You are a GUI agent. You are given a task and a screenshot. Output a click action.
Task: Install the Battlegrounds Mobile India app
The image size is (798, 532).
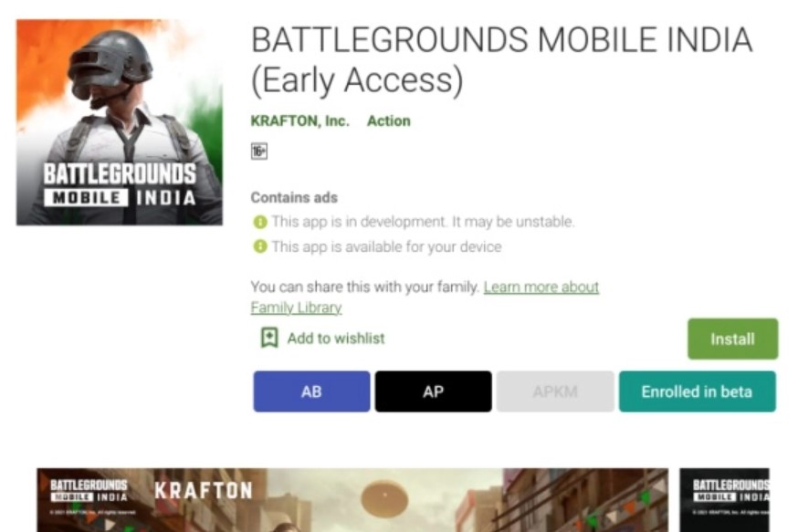tap(732, 339)
